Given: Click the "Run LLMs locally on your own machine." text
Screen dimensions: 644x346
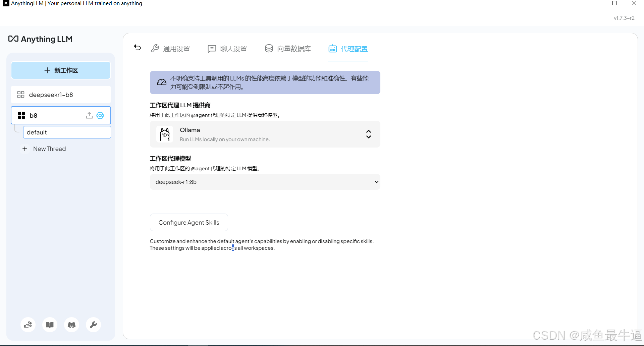Looking at the screenshot, I should tap(225, 139).
